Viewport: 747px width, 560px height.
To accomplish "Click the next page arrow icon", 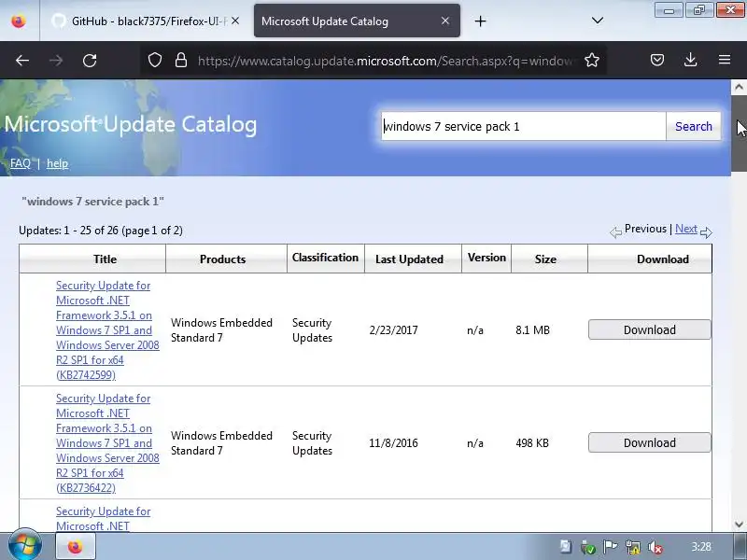I will pyautogui.click(x=706, y=232).
